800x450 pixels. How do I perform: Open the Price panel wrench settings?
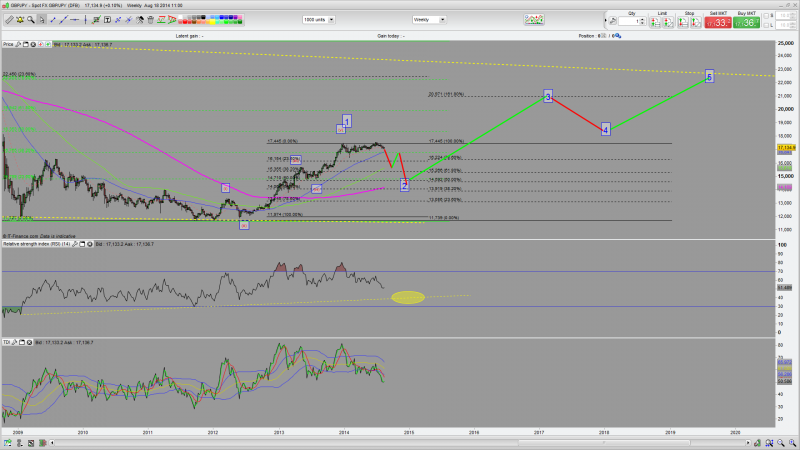[18, 44]
